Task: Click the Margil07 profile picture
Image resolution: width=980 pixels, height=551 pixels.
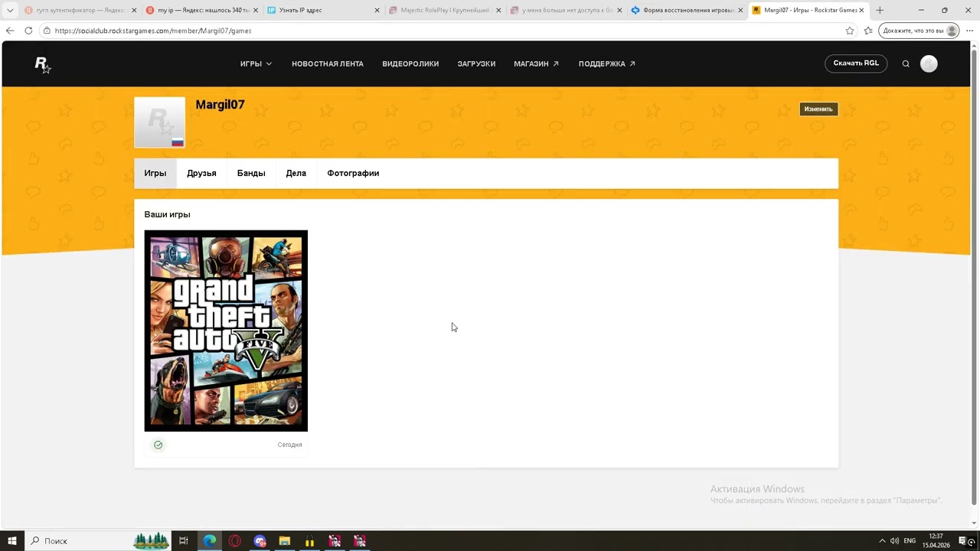Action: (x=160, y=122)
